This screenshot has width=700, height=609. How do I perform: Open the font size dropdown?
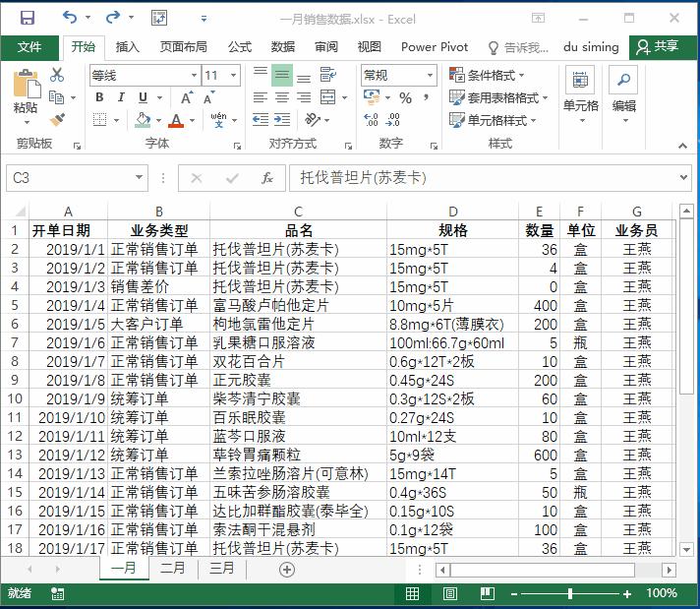tap(233, 75)
